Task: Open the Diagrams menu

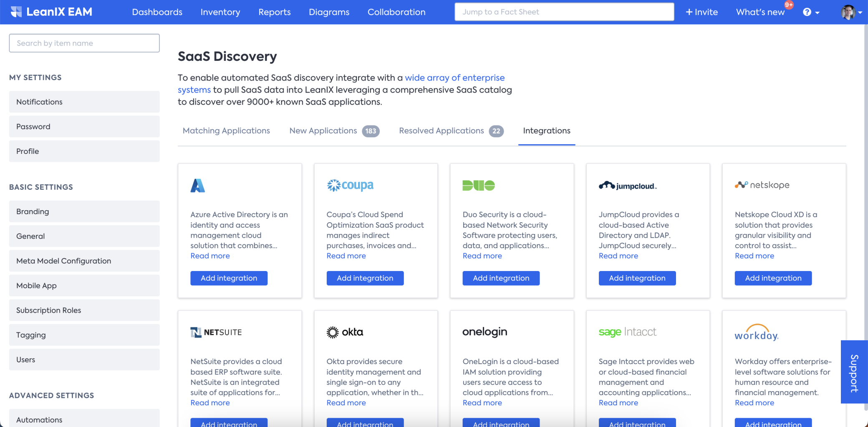Action: pyautogui.click(x=329, y=12)
